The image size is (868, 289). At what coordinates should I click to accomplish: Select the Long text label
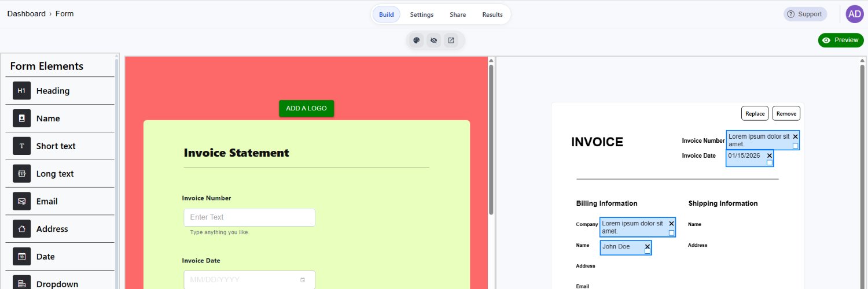click(55, 174)
